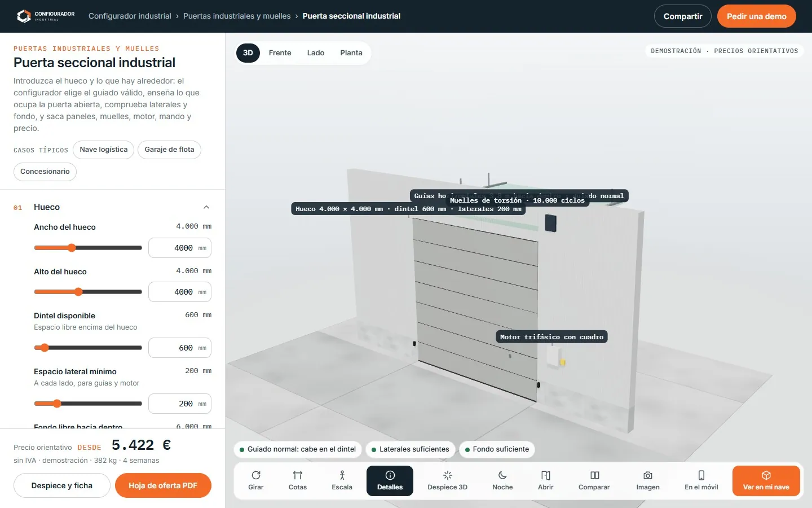Open the Comparar view
Viewport: 812px width, 508px height.
click(594, 481)
